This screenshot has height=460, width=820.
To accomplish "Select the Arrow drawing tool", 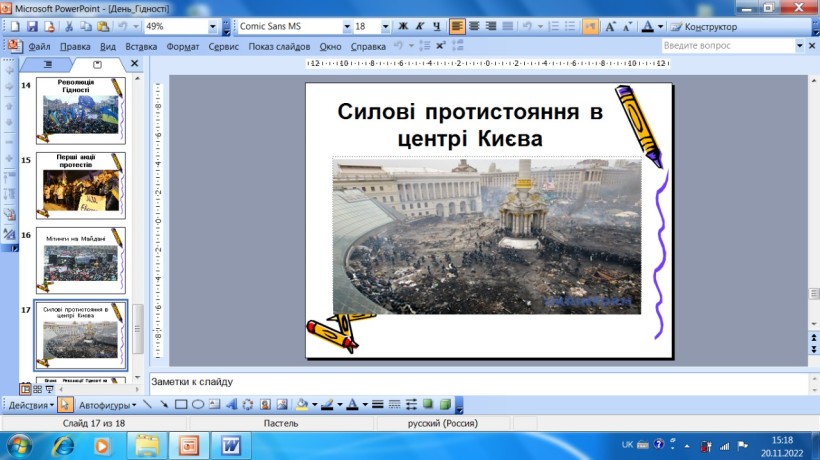I will 164,405.
